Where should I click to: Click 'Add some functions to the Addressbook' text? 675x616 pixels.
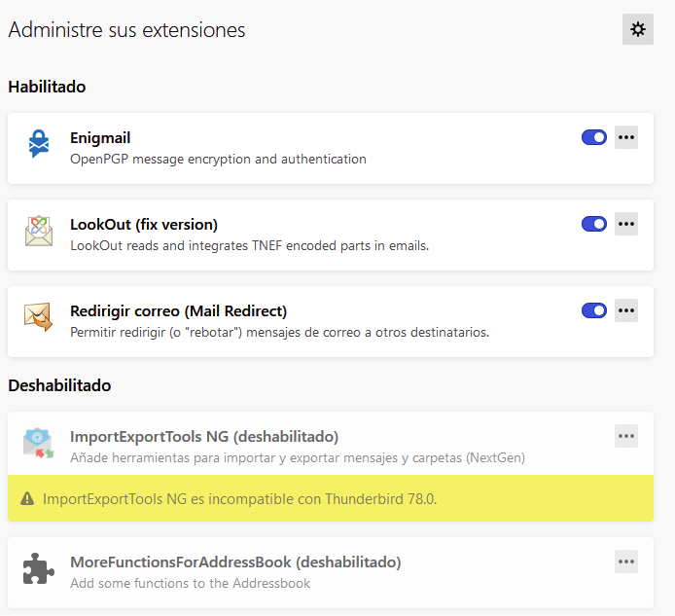191,583
